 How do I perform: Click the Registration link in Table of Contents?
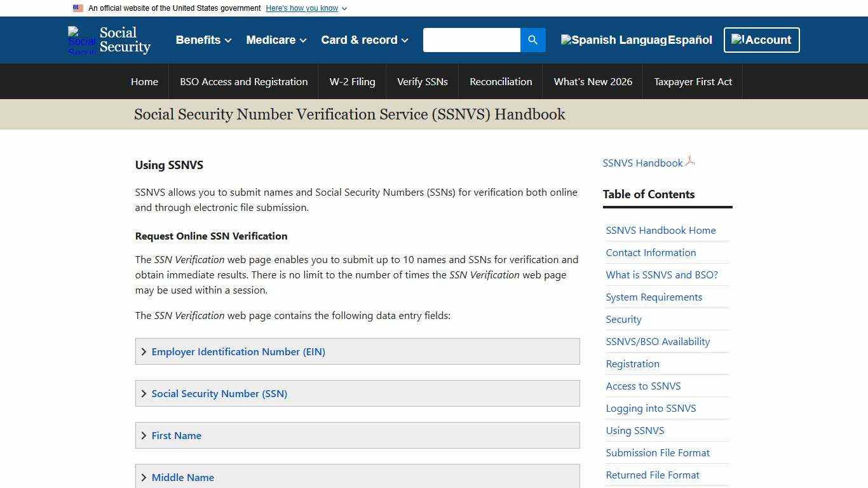pyautogui.click(x=632, y=363)
